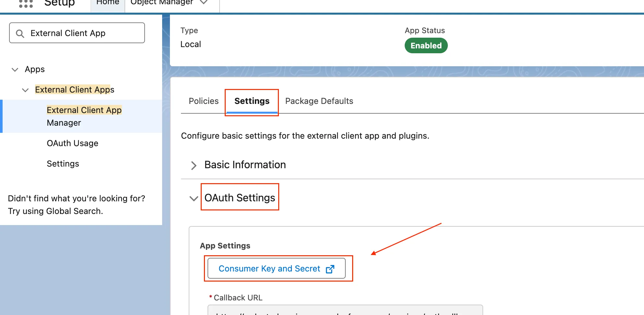Open the Object Manager tab

pyautogui.click(x=161, y=3)
